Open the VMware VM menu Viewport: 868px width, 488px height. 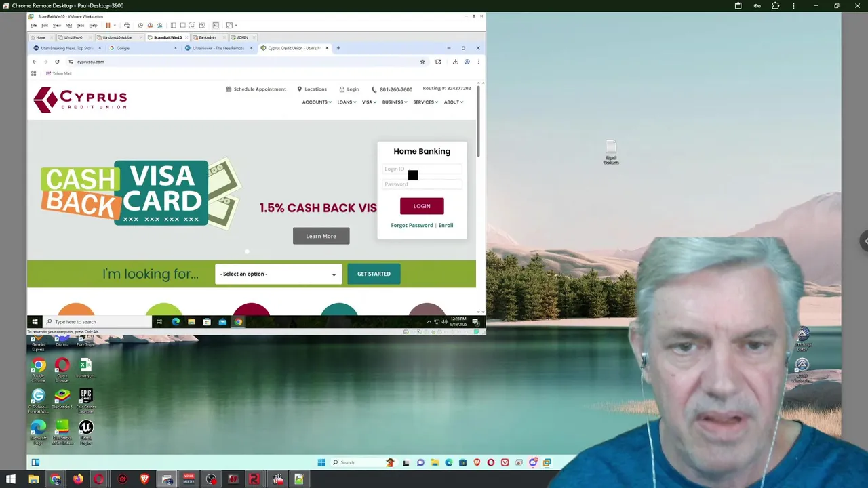(68, 26)
